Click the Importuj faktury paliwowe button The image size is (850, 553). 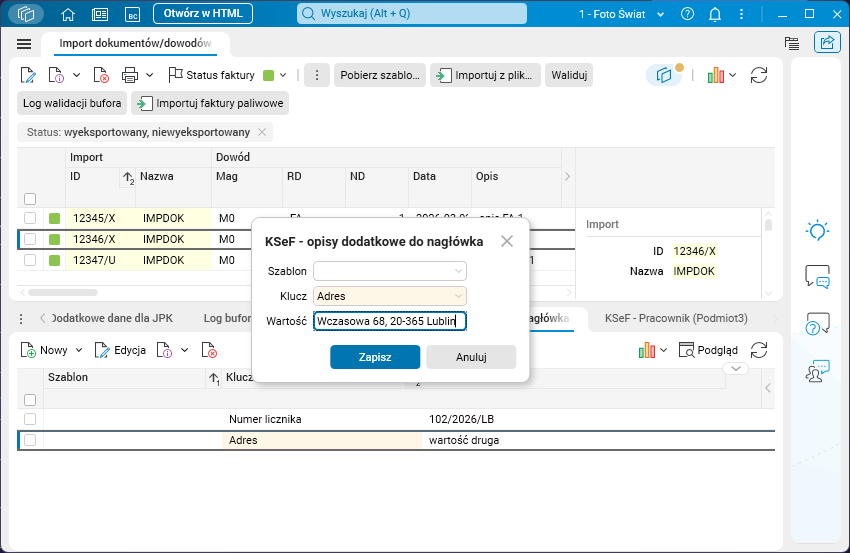pyautogui.click(x=210, y=103)
